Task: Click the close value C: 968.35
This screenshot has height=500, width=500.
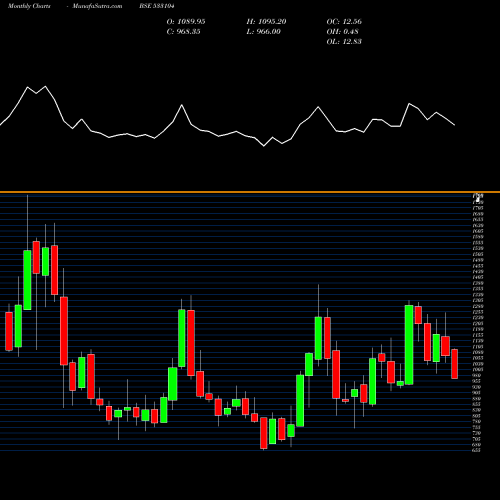Action: pos(183,32)
